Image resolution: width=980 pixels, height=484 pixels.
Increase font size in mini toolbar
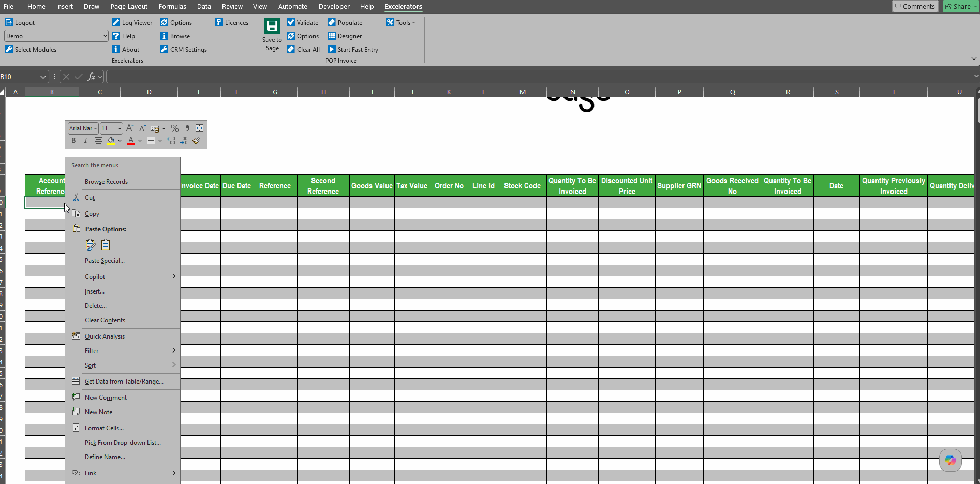(130, 128)
